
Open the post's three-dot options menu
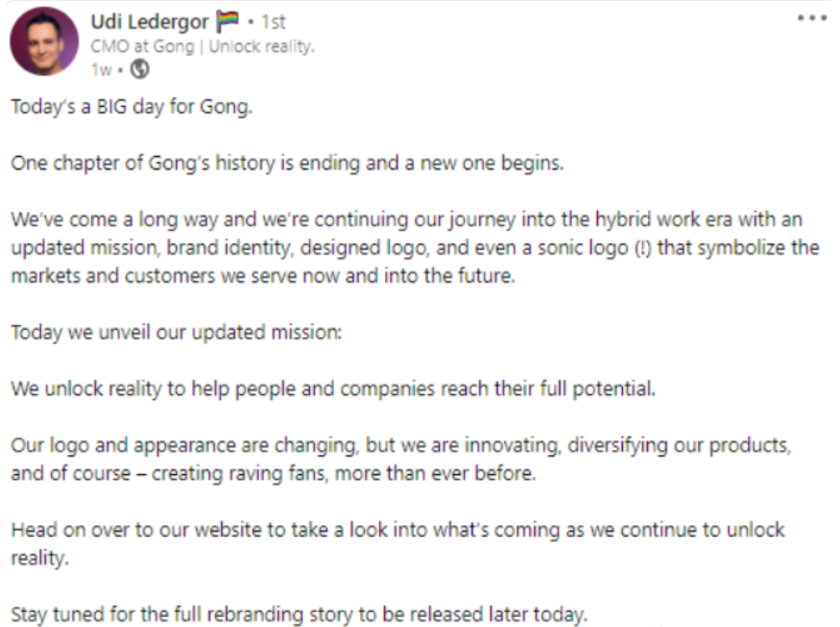click(x=812, y=18)
